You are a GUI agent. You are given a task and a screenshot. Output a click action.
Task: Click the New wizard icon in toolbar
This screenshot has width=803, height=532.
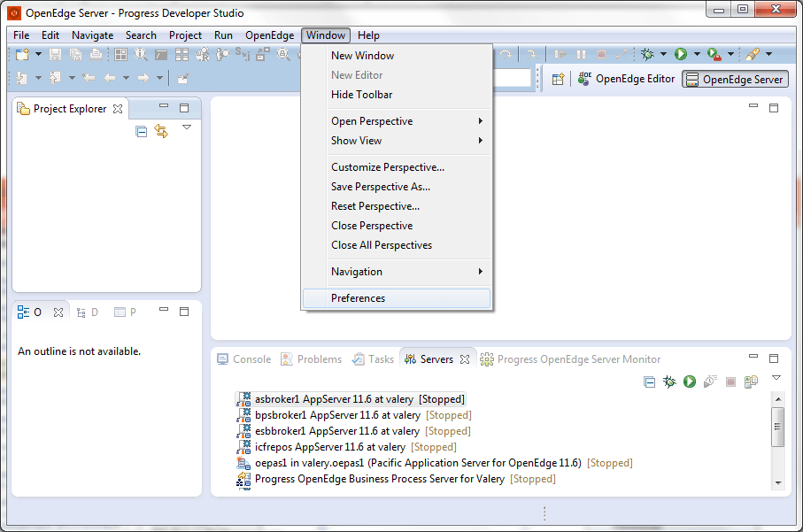point(22,54)
